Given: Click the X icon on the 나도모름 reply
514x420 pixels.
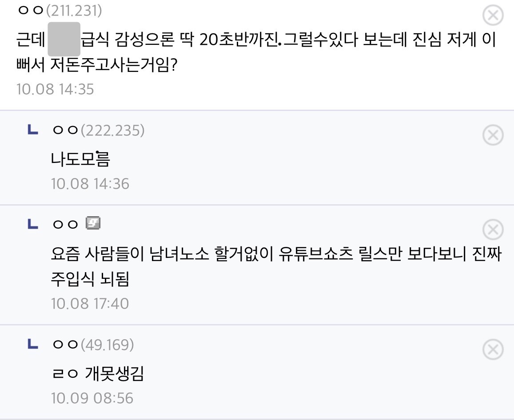Looking at the screenshot, I should (x=493, y=135).
